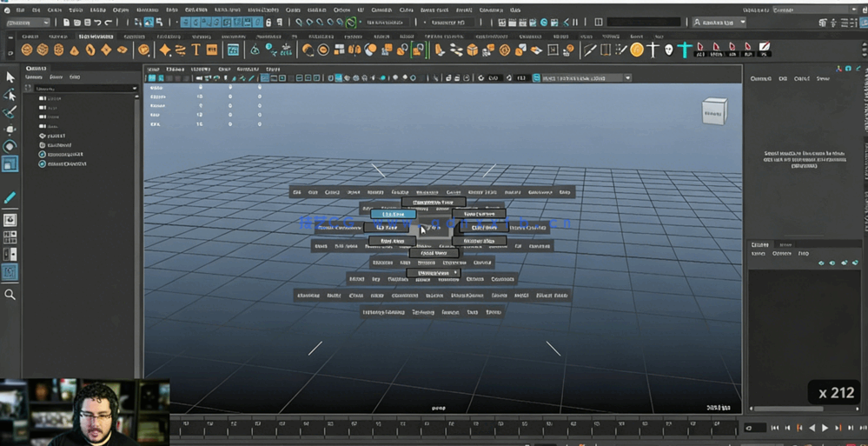
Task: Switch to the highlighted shelf tab
Action: [x=96, y=37]
